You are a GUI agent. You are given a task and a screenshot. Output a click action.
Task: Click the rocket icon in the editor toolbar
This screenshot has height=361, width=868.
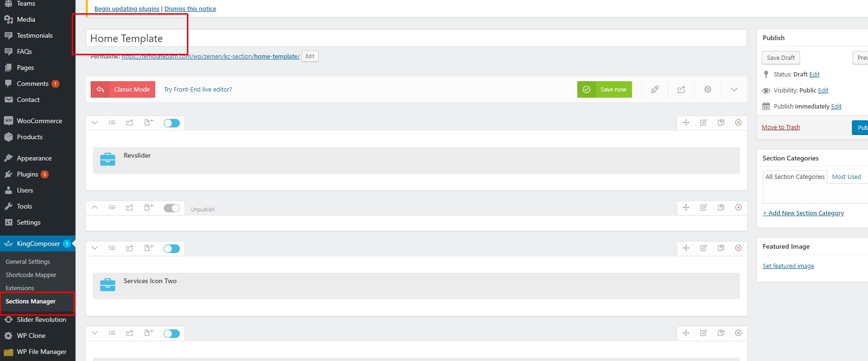point(655,90)
